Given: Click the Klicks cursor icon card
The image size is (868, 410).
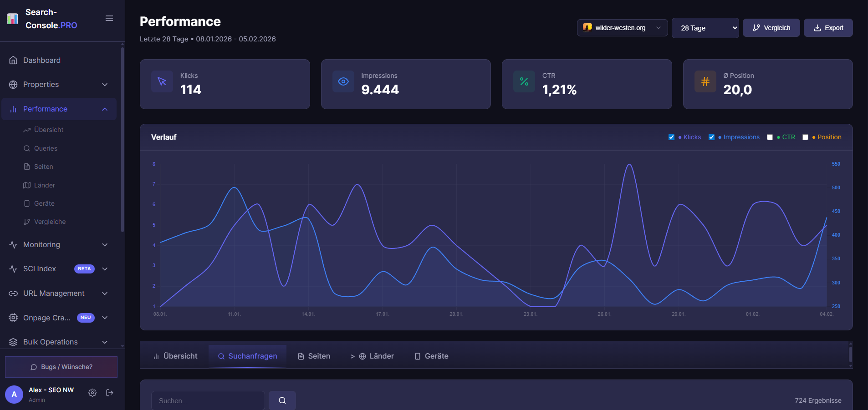Looking at the screenshot, I should coord(162,81).
